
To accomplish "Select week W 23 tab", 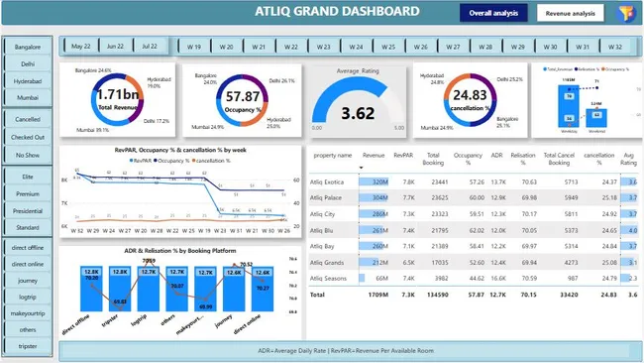I will point(324,47).
